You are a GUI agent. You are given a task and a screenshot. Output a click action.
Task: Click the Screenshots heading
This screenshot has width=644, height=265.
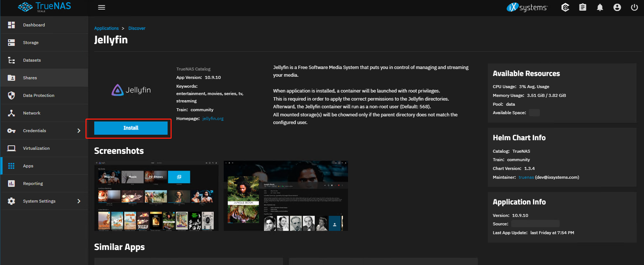coord(119,151)
